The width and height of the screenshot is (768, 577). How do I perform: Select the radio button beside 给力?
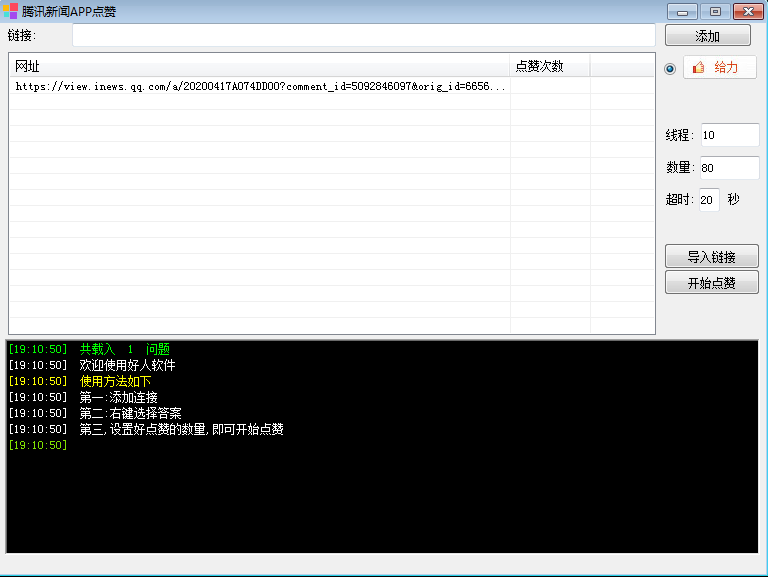point(670,69)
